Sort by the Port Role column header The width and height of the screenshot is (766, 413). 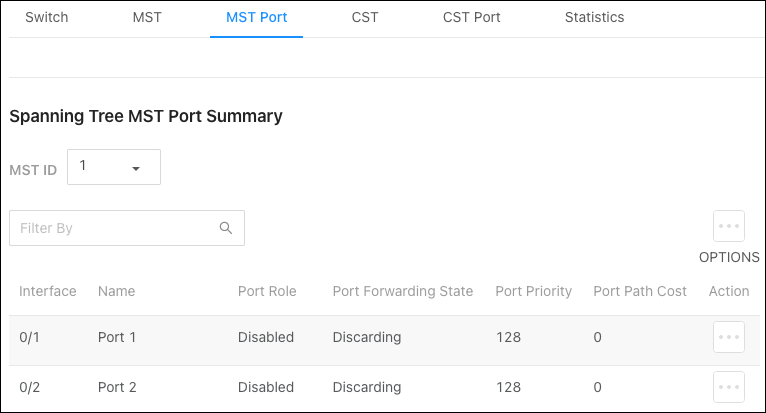pyautogui.click(x=267, y=291)
